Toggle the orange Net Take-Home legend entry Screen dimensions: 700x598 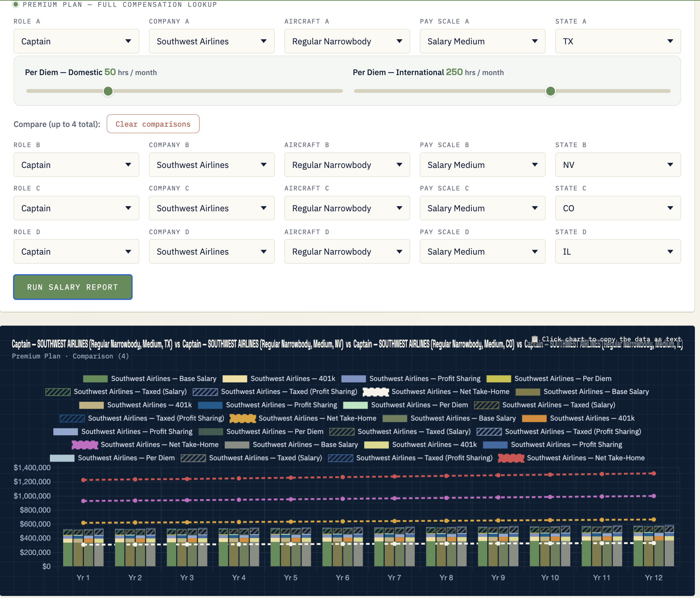point(303,418)
